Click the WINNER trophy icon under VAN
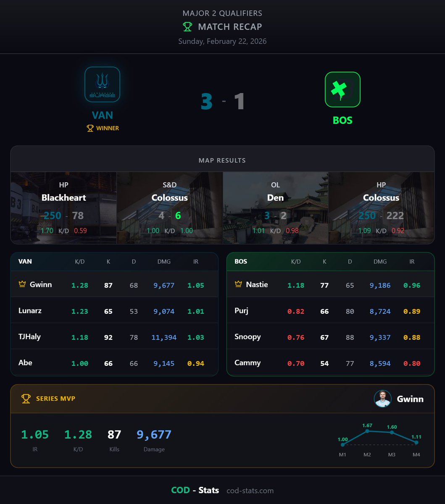The width and height of the screenshot is (445, 504). click(90, 129)
